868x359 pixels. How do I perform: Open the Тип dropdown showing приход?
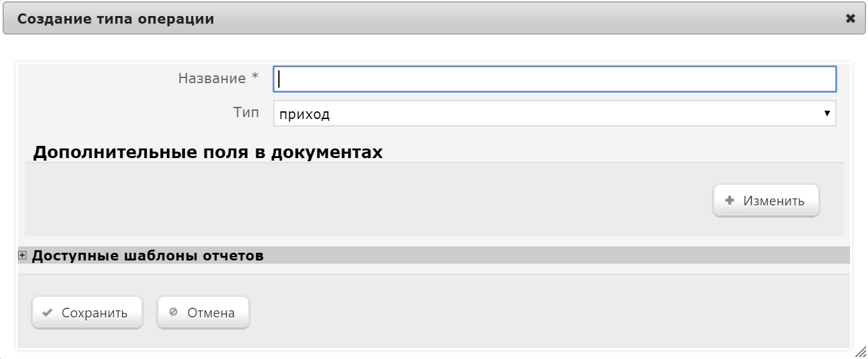(x=555, y=113)
